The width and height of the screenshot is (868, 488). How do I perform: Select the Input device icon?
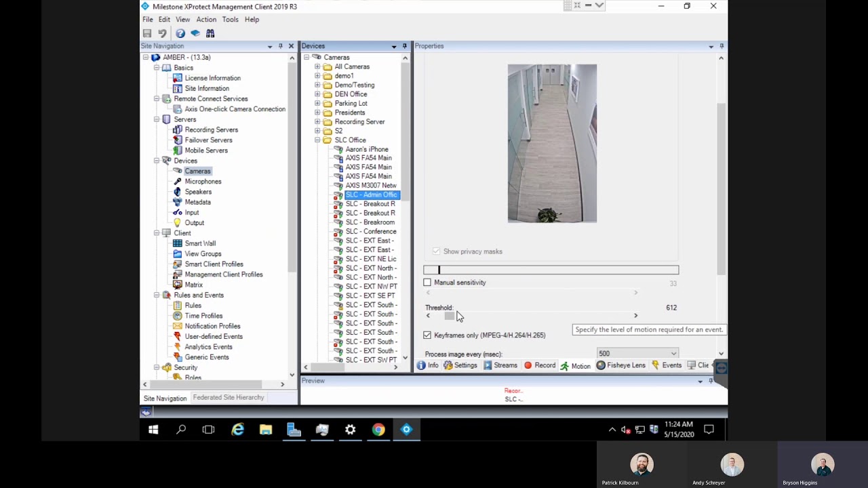pos(178,212)
